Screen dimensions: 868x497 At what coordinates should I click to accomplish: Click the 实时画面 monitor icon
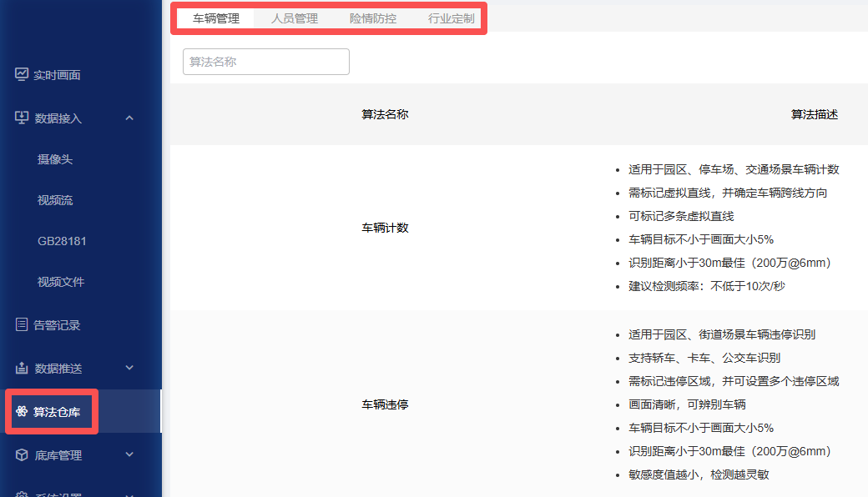(x=22, y=74)
